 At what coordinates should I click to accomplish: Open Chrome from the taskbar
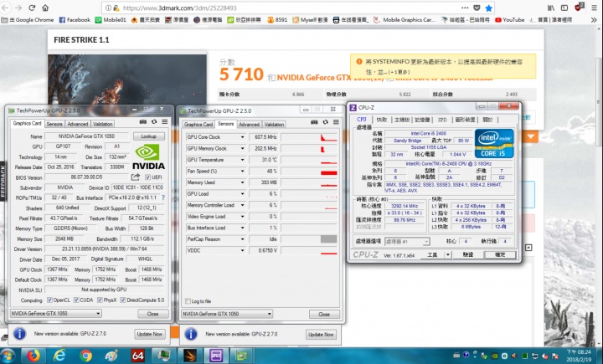(85, 356)
